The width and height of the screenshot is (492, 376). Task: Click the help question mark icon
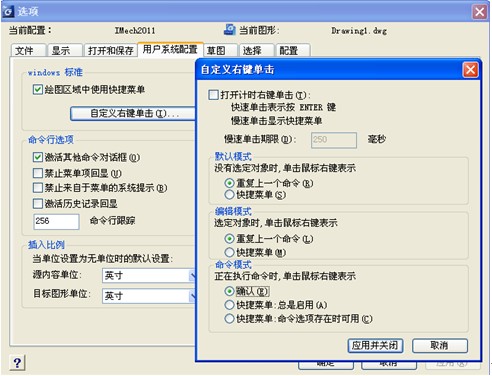[x=17, y=362]
